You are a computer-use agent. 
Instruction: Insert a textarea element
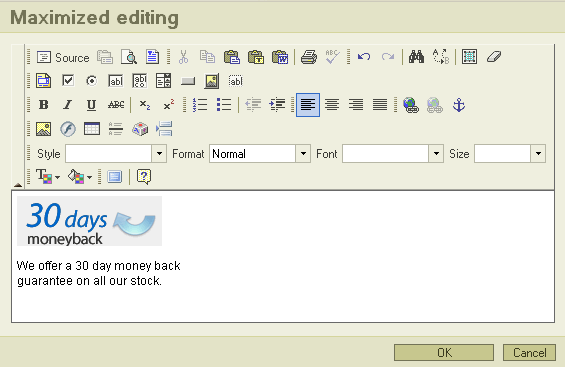pyautogui.click(x=139, y=81)
